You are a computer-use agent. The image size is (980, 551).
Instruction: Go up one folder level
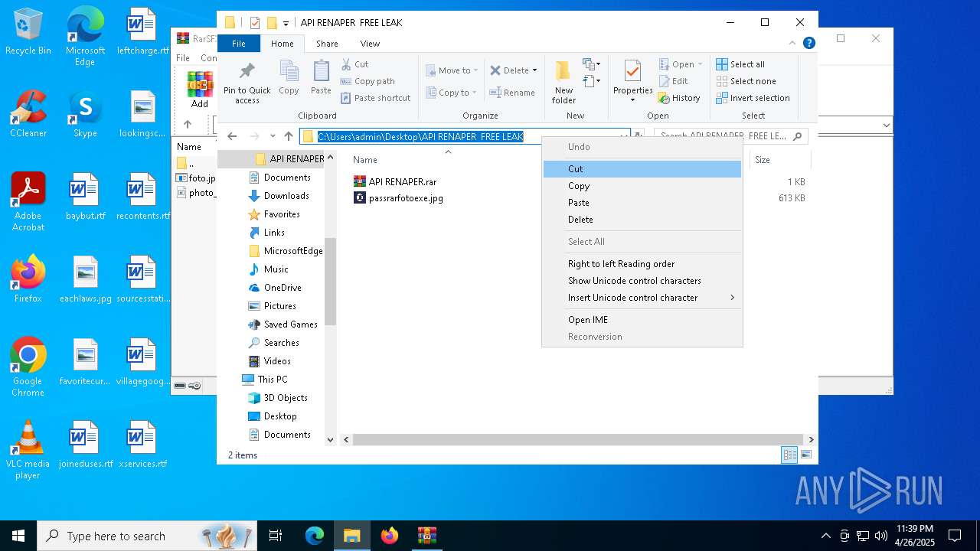coord(288,136)
